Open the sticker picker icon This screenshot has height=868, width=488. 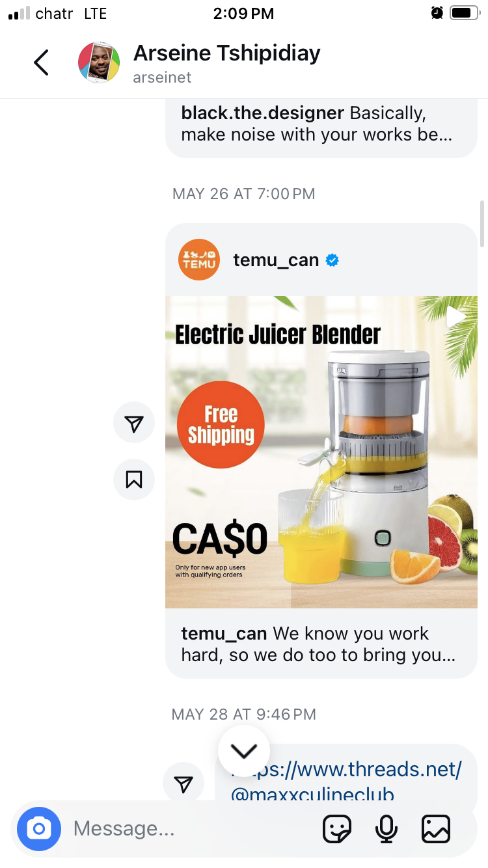coord(337,829)
